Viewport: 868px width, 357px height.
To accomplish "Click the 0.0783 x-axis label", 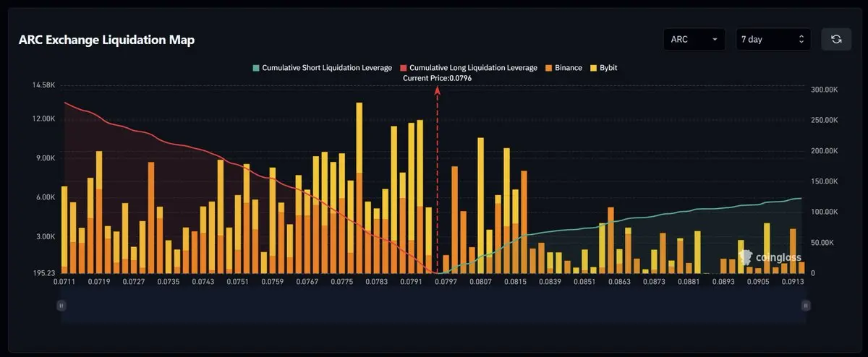I will 376,283.
